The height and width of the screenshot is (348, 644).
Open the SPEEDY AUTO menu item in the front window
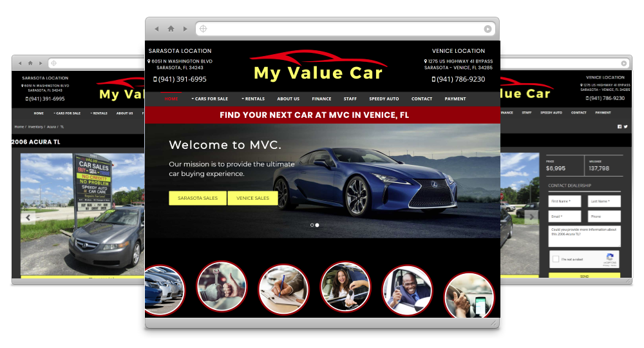click(384, 99)
